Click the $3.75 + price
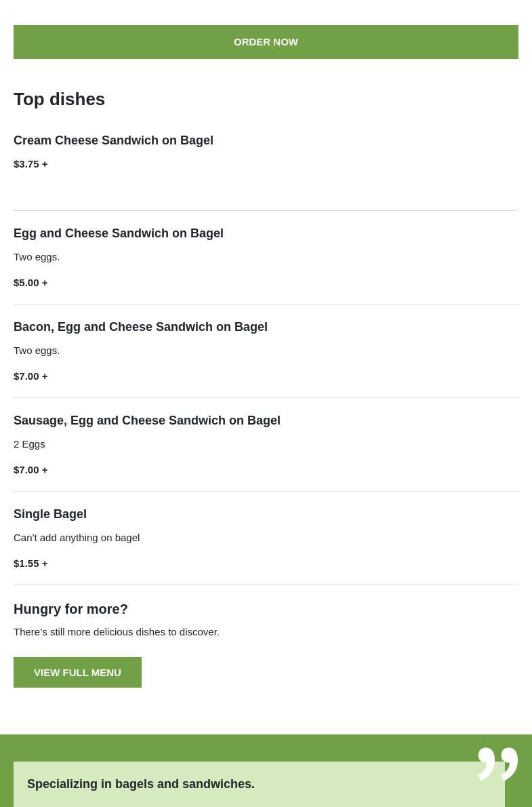This screenshot has height=807, width=532. 30,164
